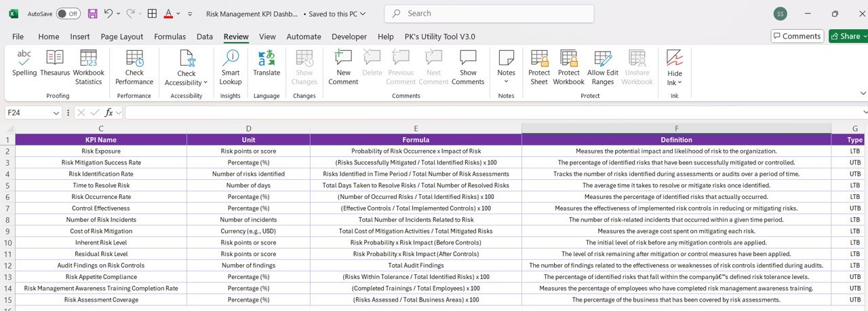The width and height of the screenshot is (868, 311).
Task: Click the user account avatar SS
Action: 780,14
